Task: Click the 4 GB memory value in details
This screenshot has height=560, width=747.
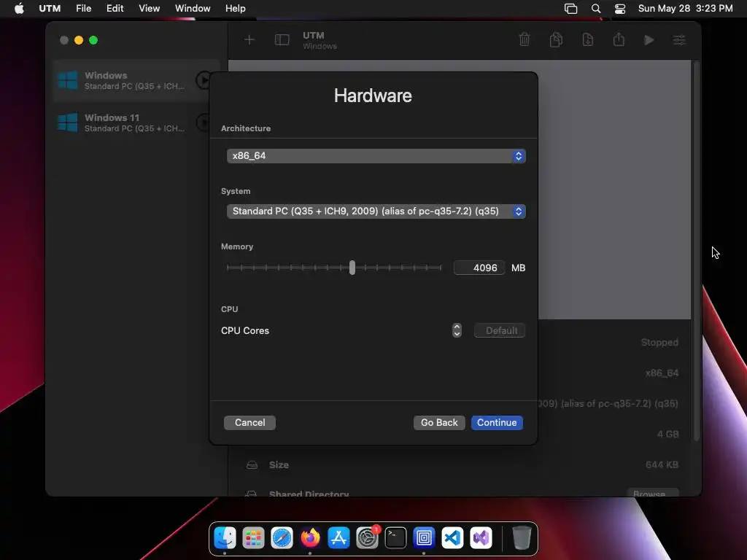Action: coord(668,435)
